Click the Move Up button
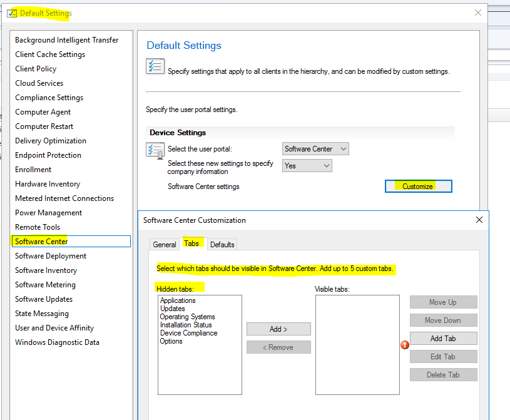The height and width of the screenshot is (420, 510). tap(443, 302)
